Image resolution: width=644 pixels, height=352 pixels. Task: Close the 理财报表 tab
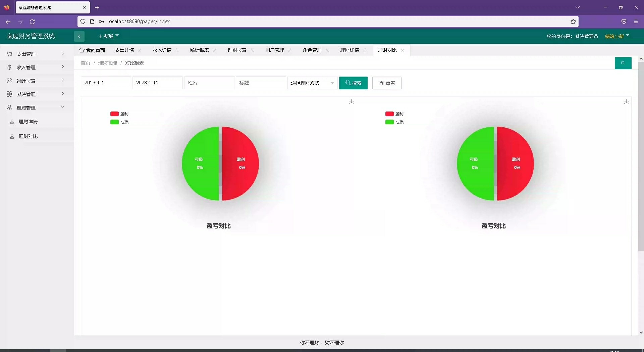(x=252, y=50)
